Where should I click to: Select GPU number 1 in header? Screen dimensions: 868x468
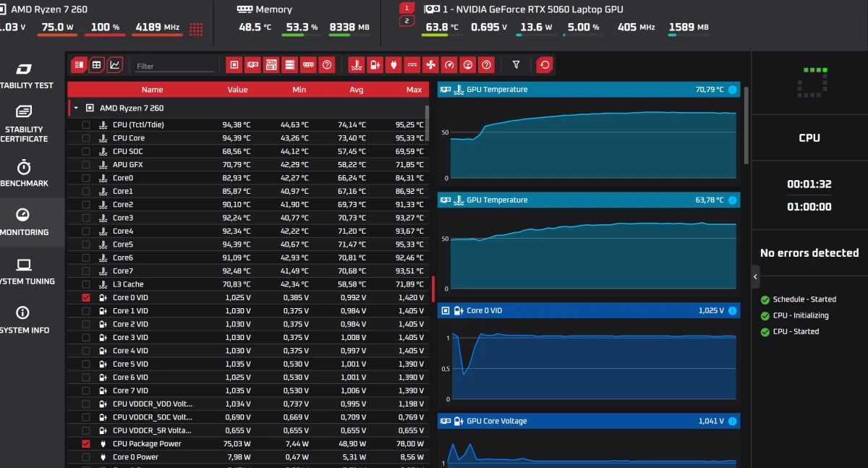tap(407, 8)
